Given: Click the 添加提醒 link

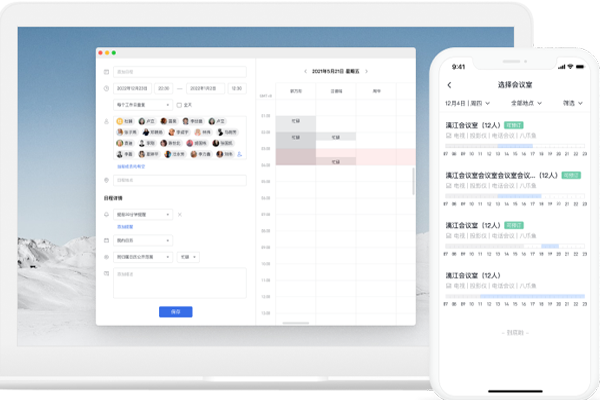Looking at the screenshot, I should coord(125,227).
